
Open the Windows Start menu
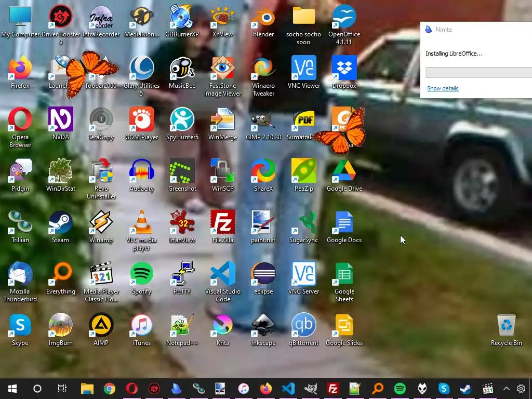[x=12, y=389]
